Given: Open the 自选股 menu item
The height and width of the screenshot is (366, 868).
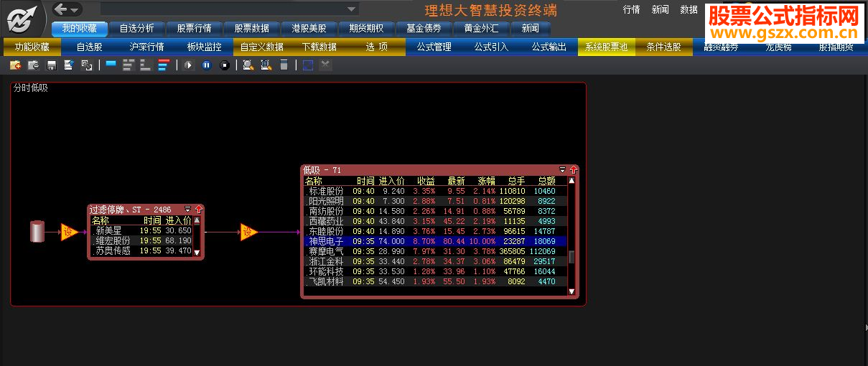Looking at the screenshot, I should 89,47.
